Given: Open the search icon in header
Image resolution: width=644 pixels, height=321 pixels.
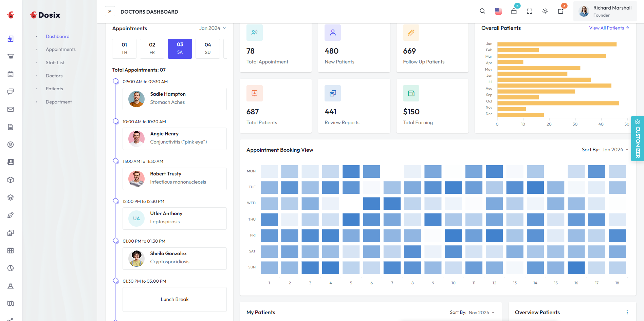Looking at the screenshot, I should pos(482,11).
